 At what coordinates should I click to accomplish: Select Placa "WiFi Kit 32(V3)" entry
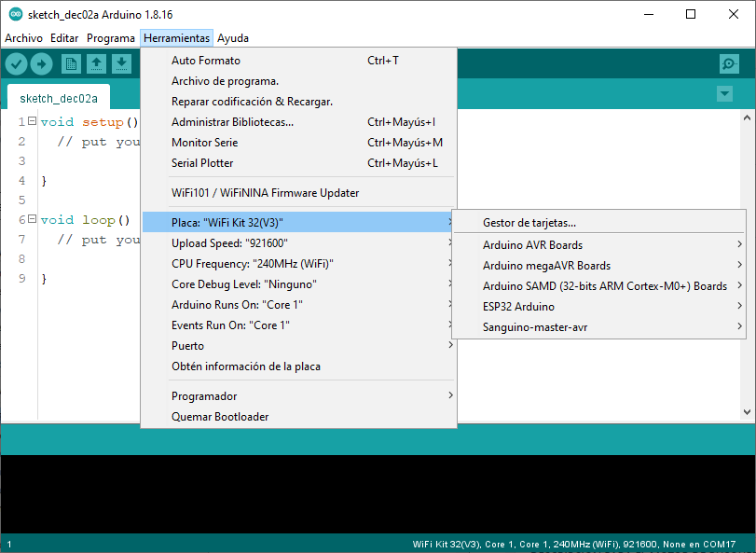pos(299,222)
